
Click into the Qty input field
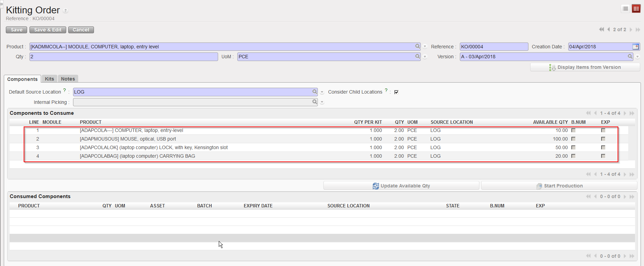[x=123, y=57]
